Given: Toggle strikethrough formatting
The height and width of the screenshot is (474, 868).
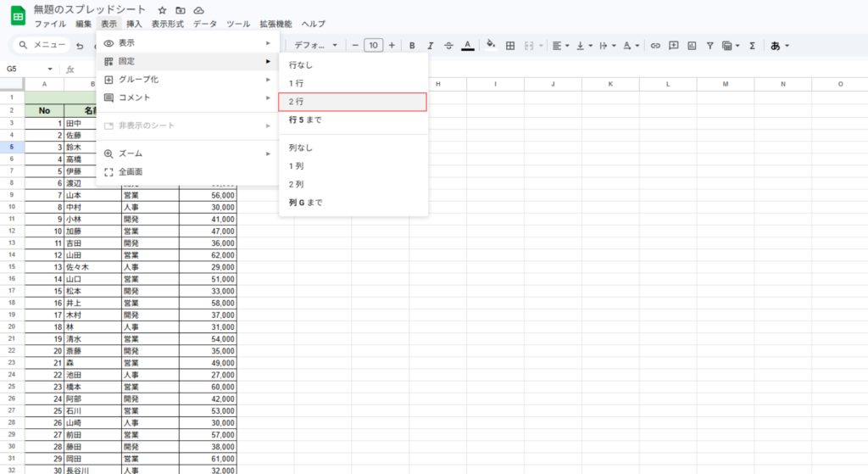Looking at the screenshot, I should click(x=448, y=46).
